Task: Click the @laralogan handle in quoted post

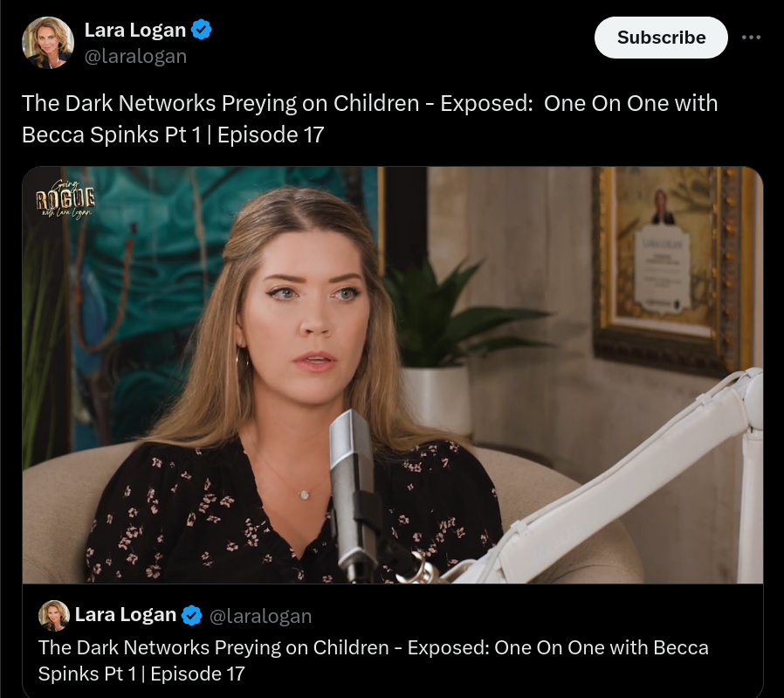Action: pos(260,616)
